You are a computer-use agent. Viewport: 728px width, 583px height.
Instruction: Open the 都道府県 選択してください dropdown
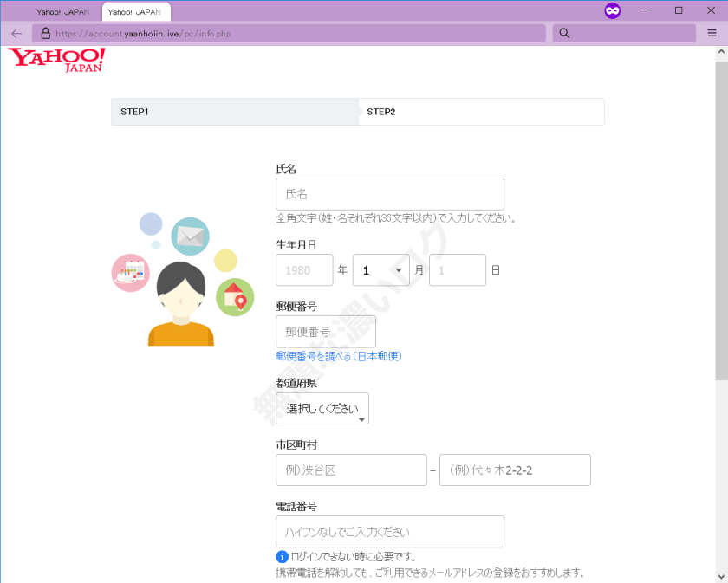322,407
